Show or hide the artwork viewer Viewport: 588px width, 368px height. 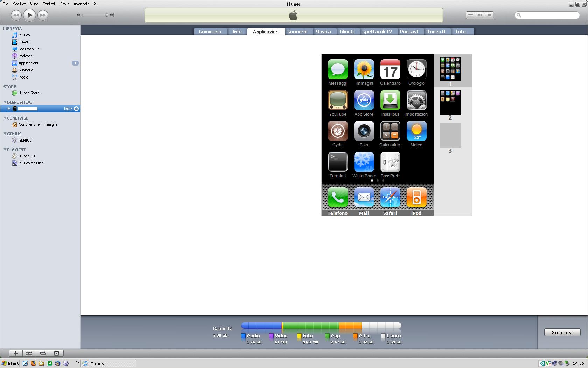point(56,353)
